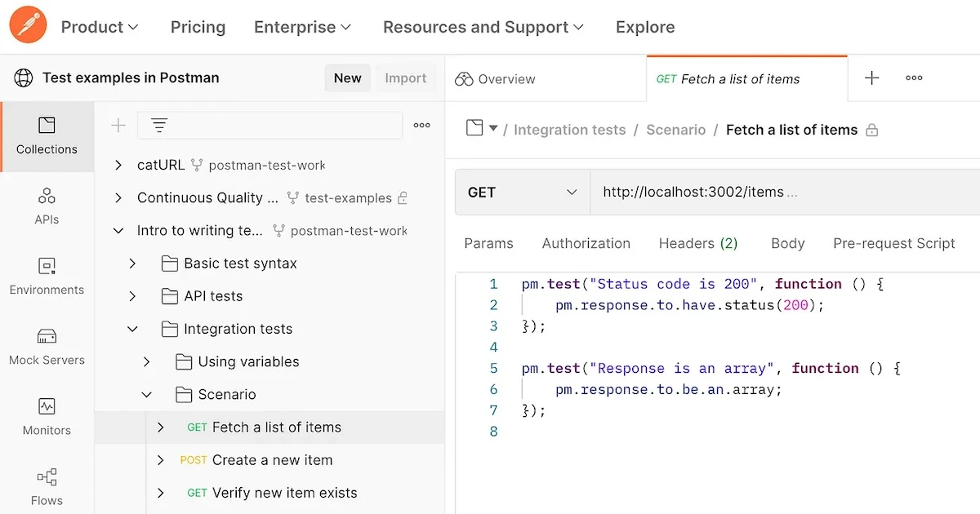The height and width of the screenshot is (514, 980).
Task: Open the APIs sidebar panel
Action: tap(47, 206)
